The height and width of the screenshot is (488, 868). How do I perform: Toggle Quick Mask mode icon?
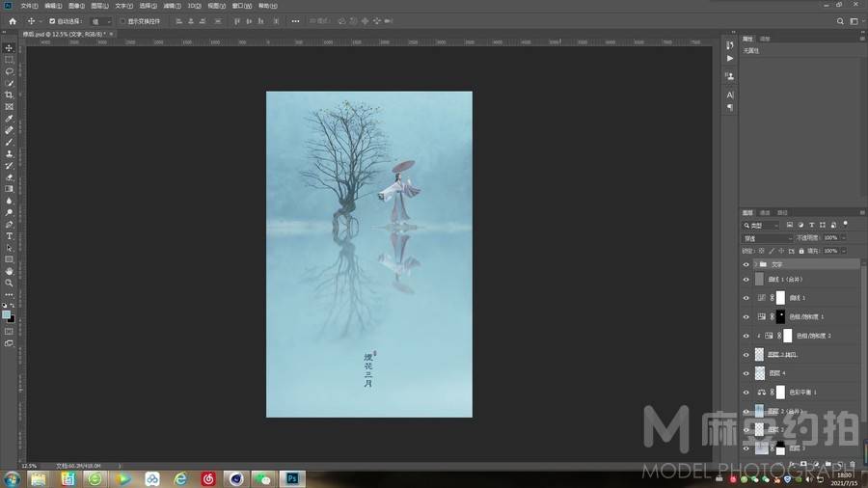click(9, 332)
